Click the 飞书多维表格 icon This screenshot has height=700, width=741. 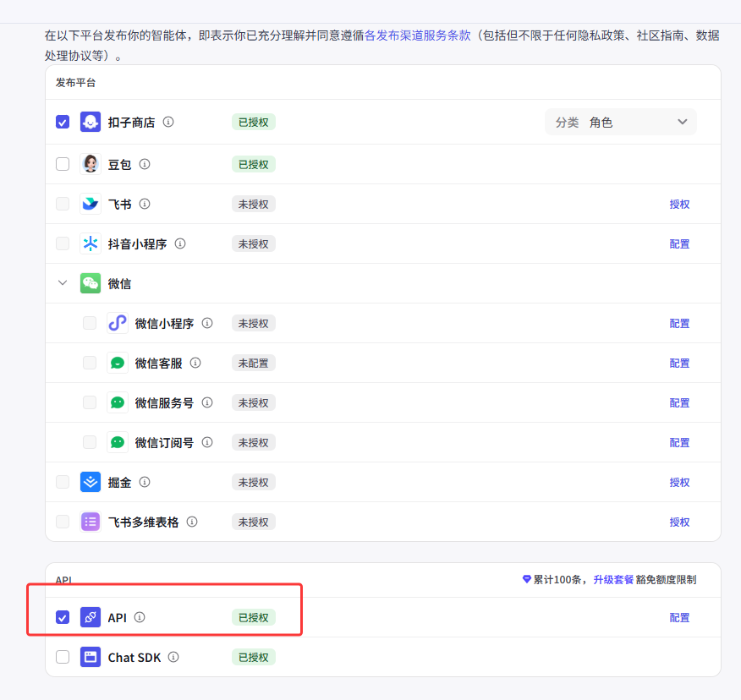91,522
